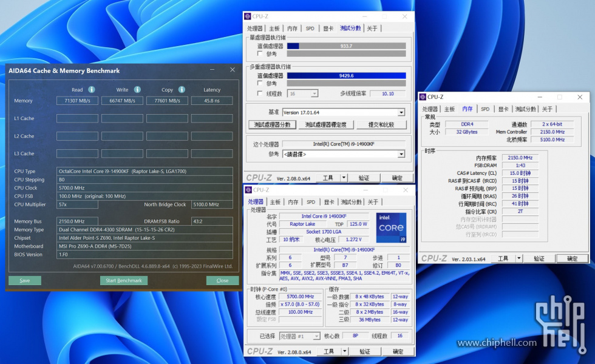
Task: Click the FSB:DRAM value 1:43
Action: (520, 165)
